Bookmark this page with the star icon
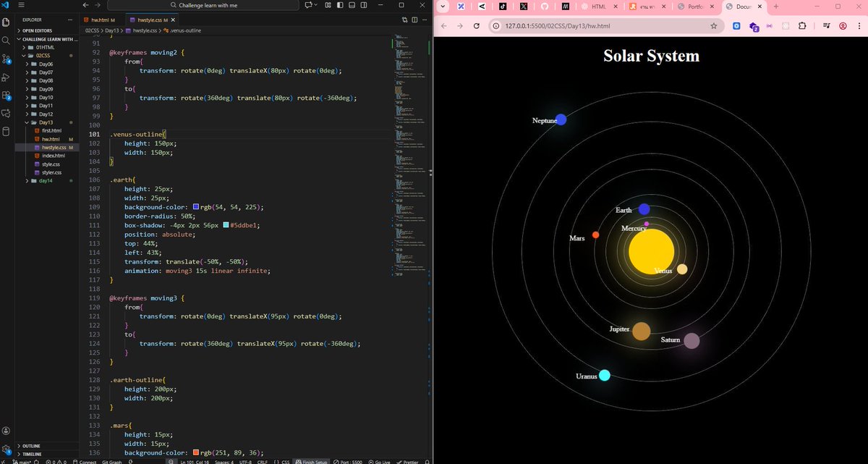868x464 pixels. pos(714,25)
